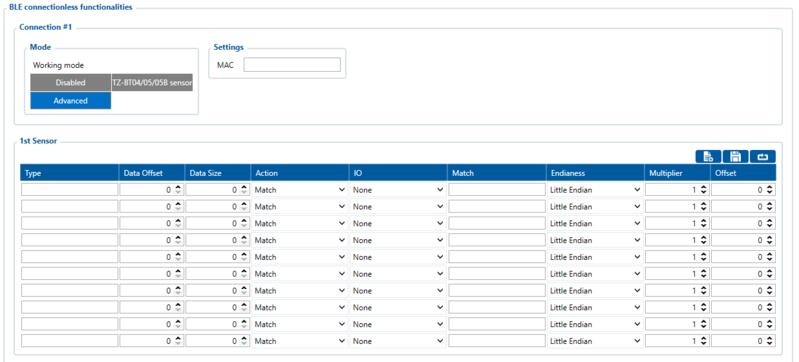799x362 pixels.
Task: Click the Type field in the second row
Action: (x=70, y=207)
